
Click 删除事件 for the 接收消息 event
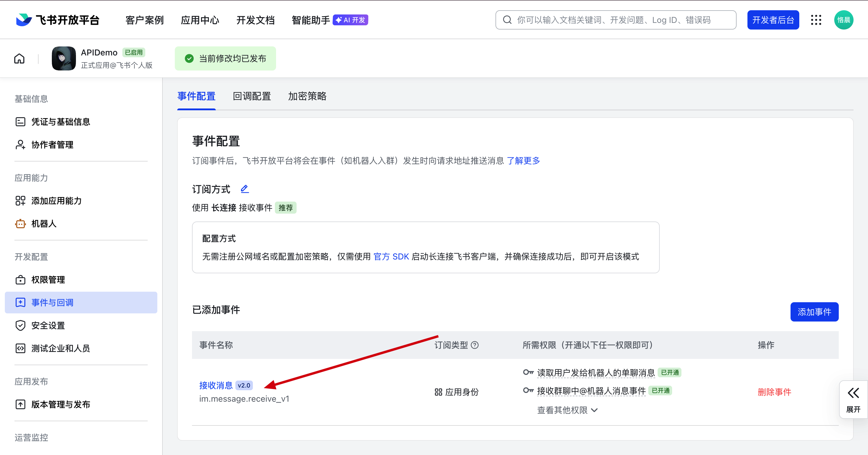coord(774,392)
